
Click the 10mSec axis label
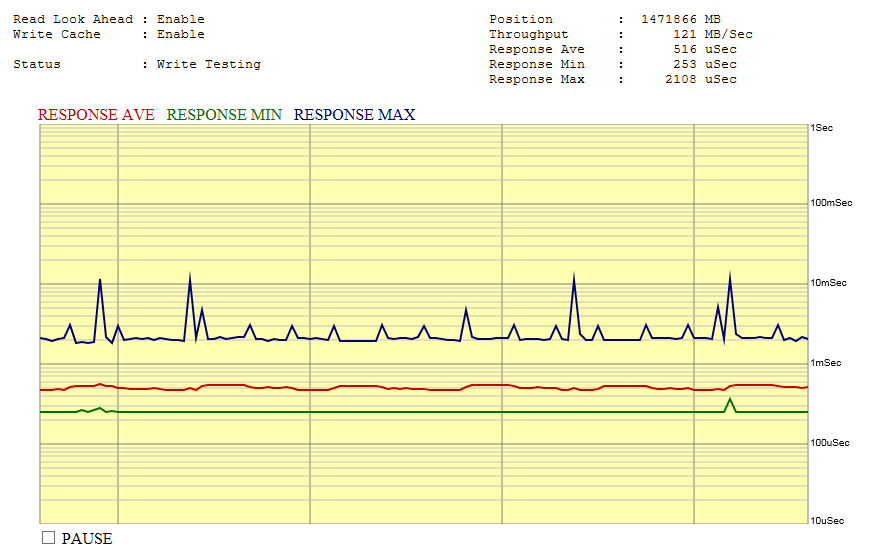click(x=828, y=283)
